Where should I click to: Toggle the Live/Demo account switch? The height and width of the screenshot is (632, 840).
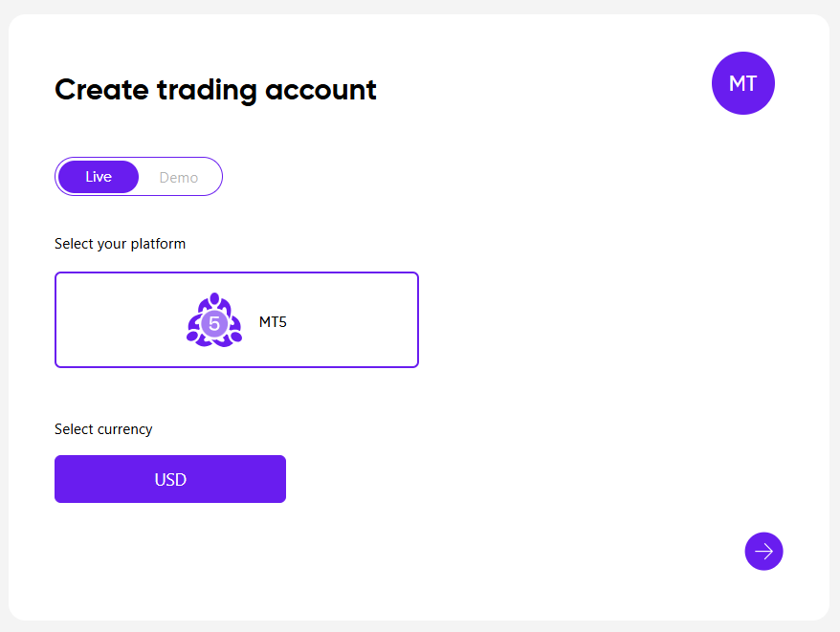point(139,177)
